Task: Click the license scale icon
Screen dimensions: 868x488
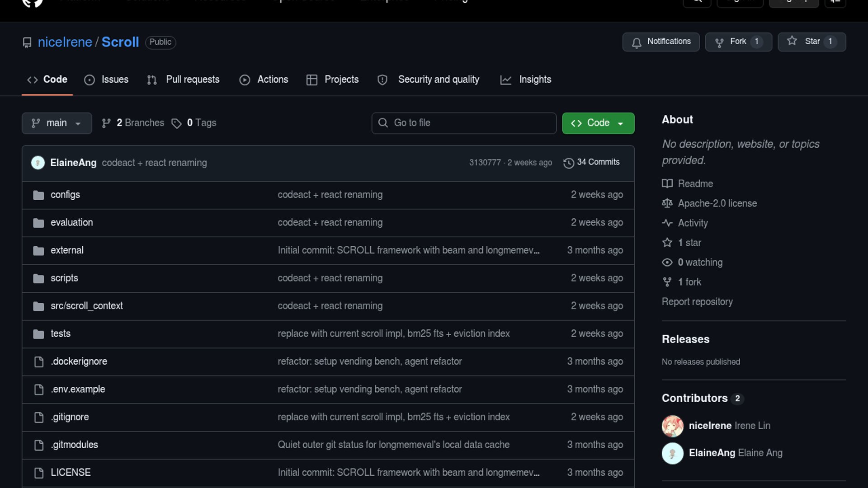Action: (x=667, y=203)
